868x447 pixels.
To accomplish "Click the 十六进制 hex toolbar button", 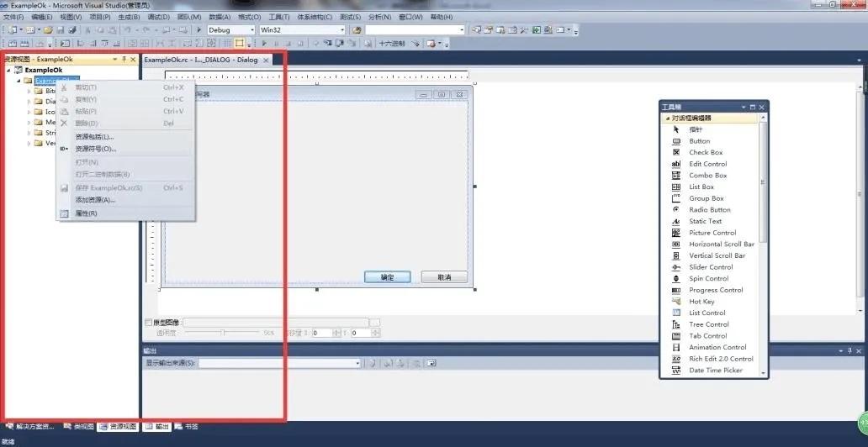I will click(391, 43).
